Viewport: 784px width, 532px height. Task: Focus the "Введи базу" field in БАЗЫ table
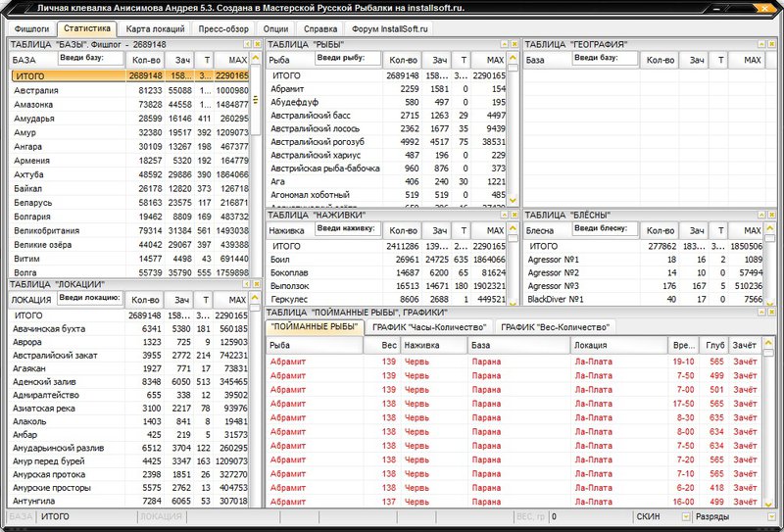click(x=91, y=58)
